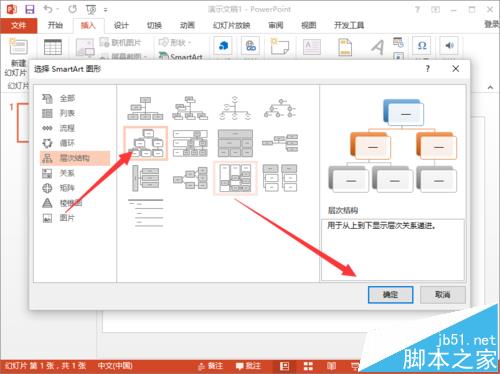Choose the Lined List layout thumbnail
This screenshot has height=374, width=500.
(146, 213)
